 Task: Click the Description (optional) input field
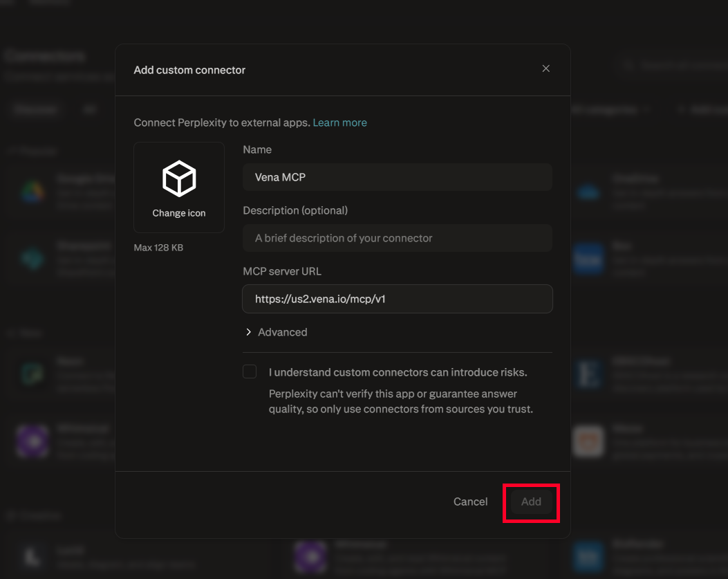(x=398, y=238)
